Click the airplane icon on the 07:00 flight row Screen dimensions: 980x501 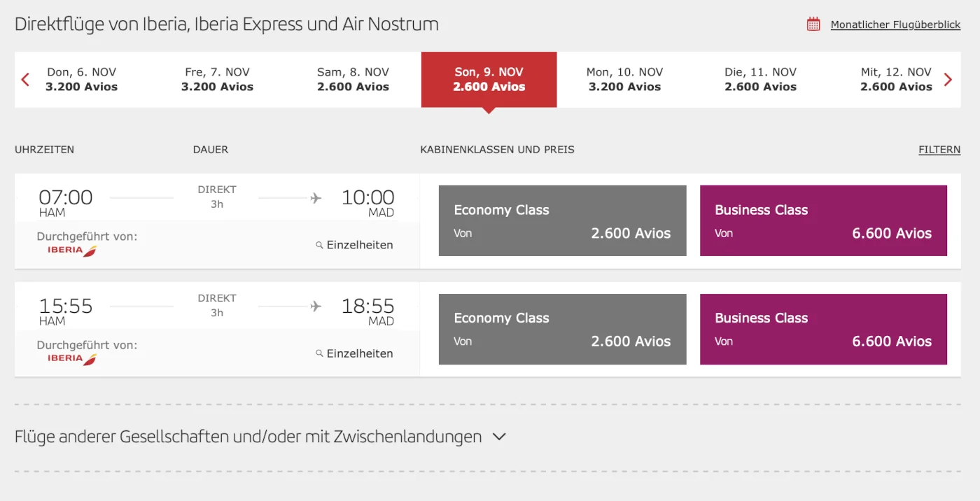[314, 197]
